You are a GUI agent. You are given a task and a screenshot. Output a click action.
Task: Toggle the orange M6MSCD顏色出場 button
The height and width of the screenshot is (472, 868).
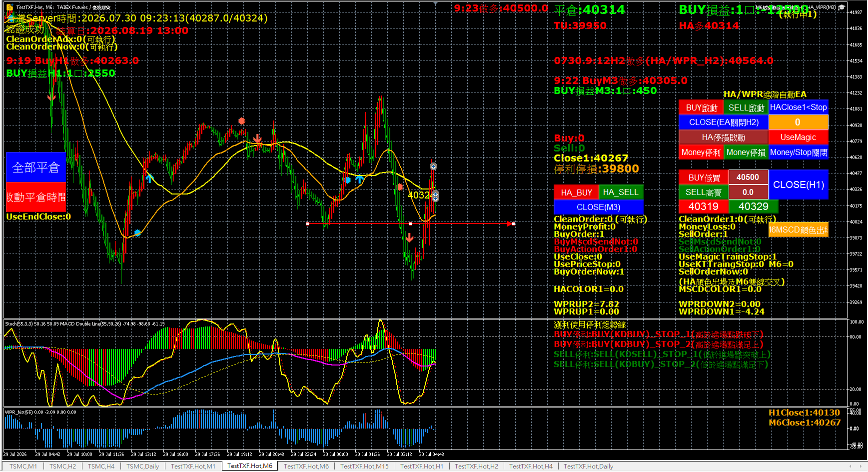pos(798,229)
